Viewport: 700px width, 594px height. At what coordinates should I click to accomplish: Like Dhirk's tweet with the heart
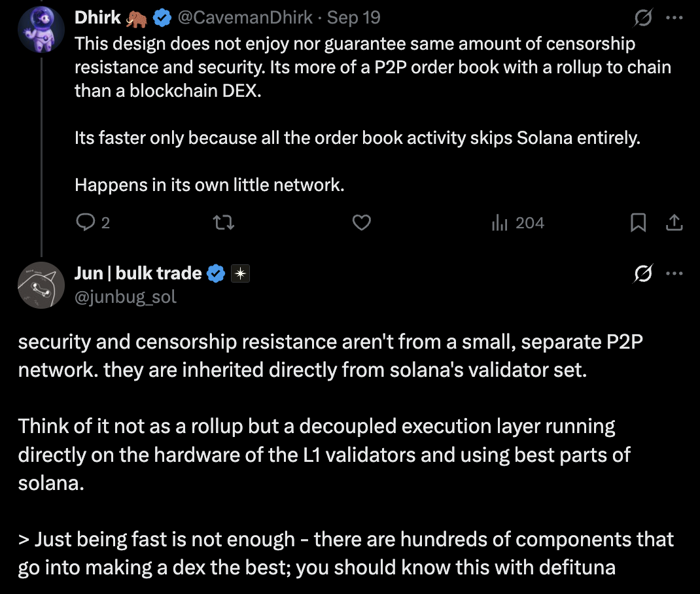point(362,223)
